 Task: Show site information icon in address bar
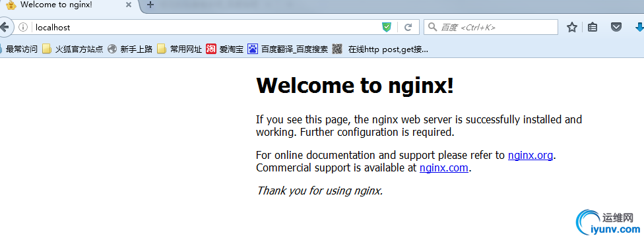(x=23, y=28)
